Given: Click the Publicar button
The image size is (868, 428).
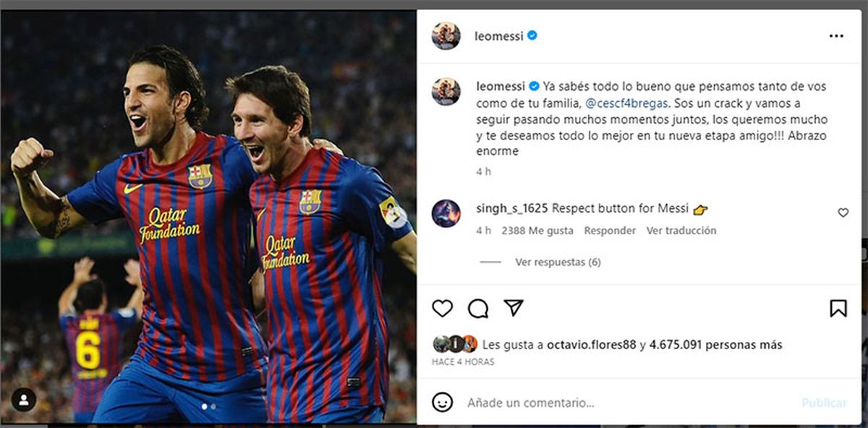Looking at the screenshot, I should [824, 403].
